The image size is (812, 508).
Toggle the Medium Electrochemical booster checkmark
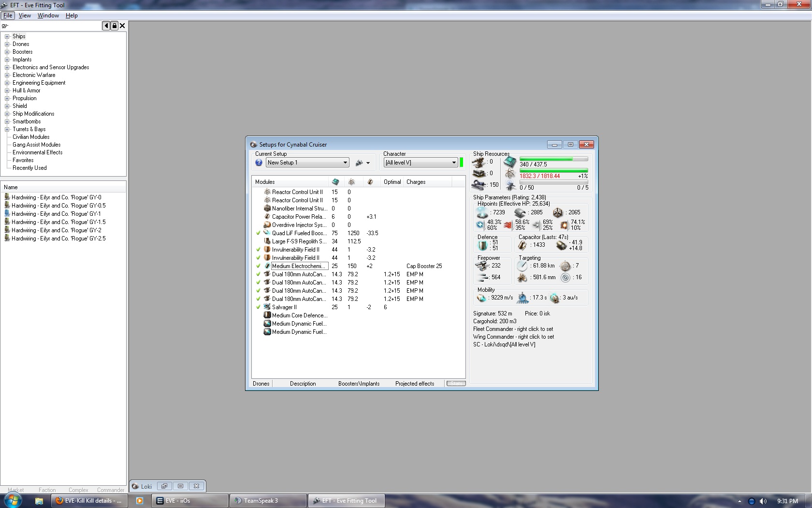click(x=258, y=266)
